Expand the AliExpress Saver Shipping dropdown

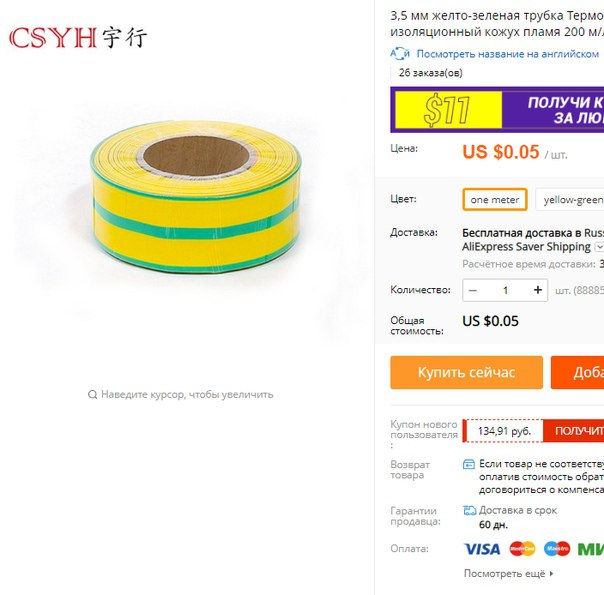[599, 246]
